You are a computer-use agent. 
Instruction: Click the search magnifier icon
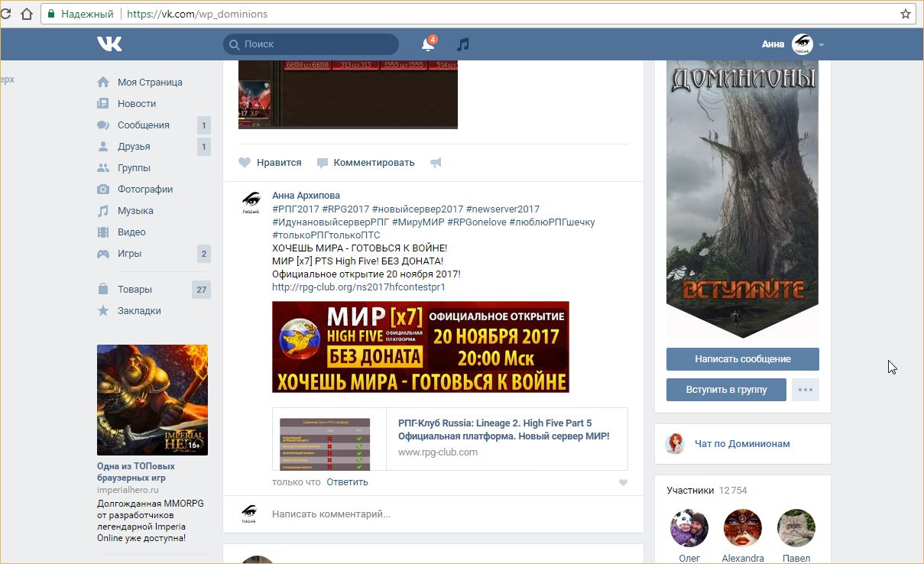pos(234,44)
